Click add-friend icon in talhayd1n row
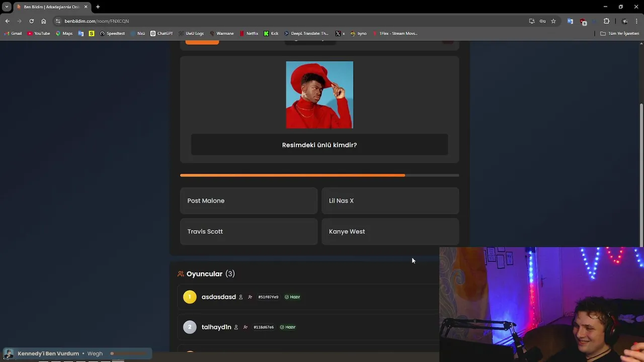Image resolution: width=644 pixels, height=362 pixels. point(246,327)
